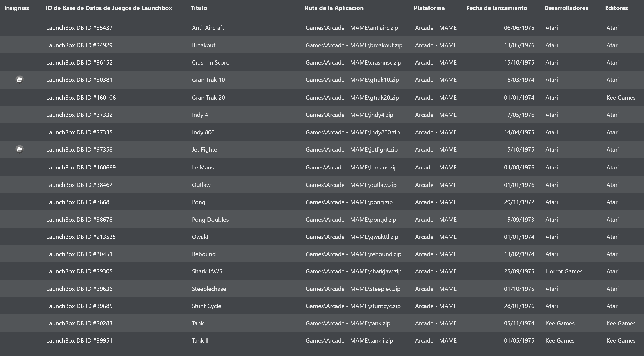Click Atari editor in Shark JAWS row

pos(612,271)
